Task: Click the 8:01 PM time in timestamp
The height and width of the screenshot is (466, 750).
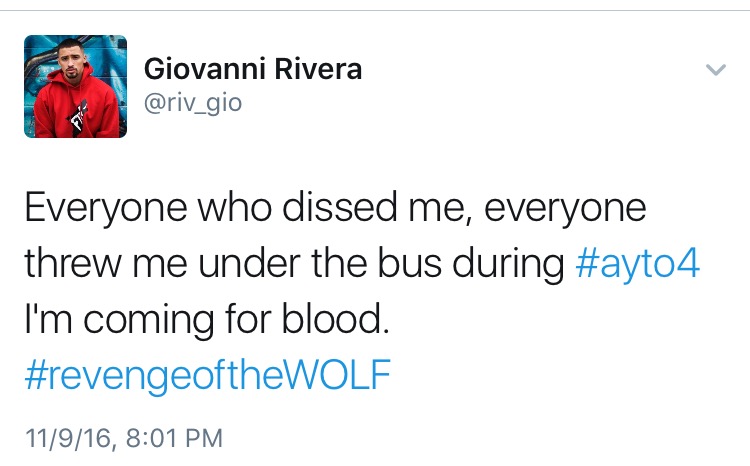Action: pos(174,438)
